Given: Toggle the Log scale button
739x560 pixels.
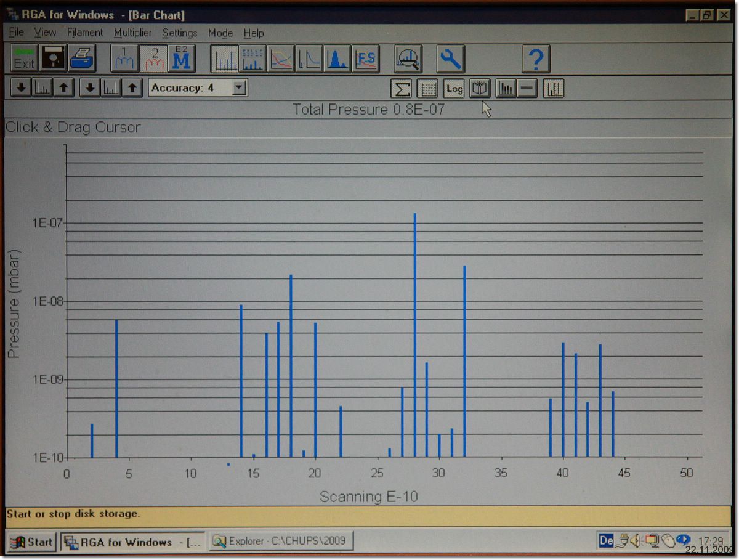Looking at the screenshot, I should pyautogui.click(x=454, y=89).
